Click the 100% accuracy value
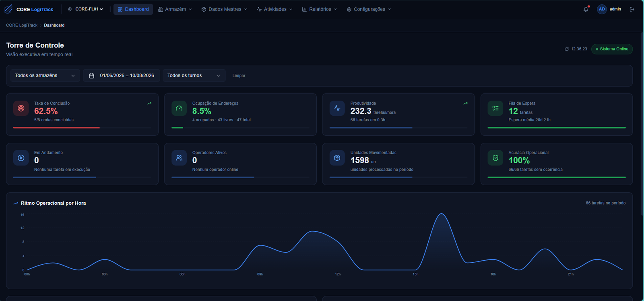 point(519,160)
